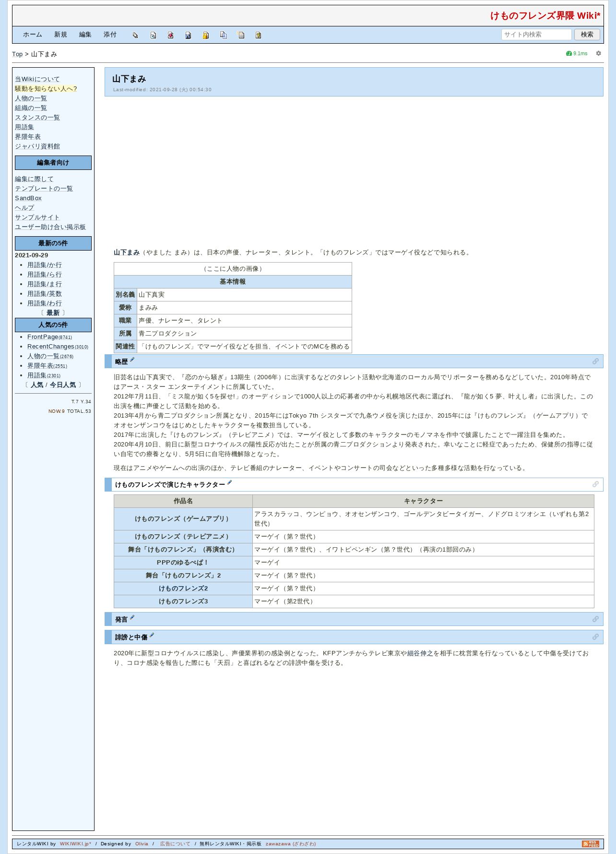Open 編集に際して sidebar link

pyautogui.click(x=34, y=179)
